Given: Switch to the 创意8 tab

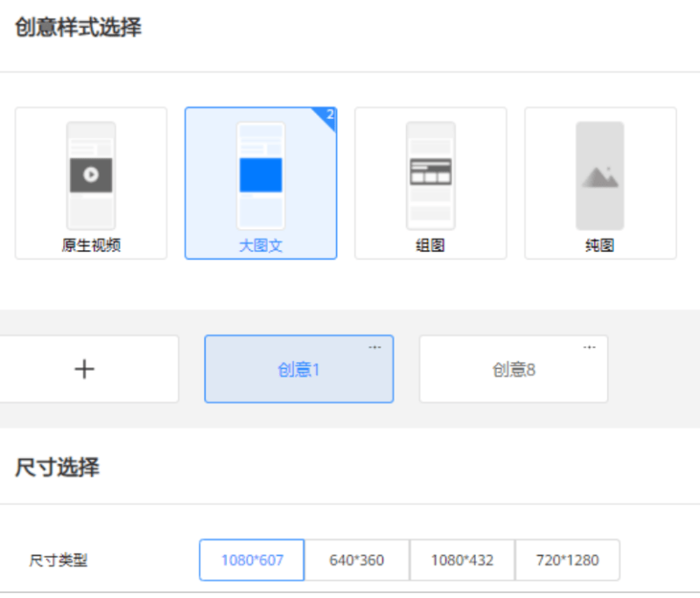Looking at the screenshot, I should tap(513, 368).
